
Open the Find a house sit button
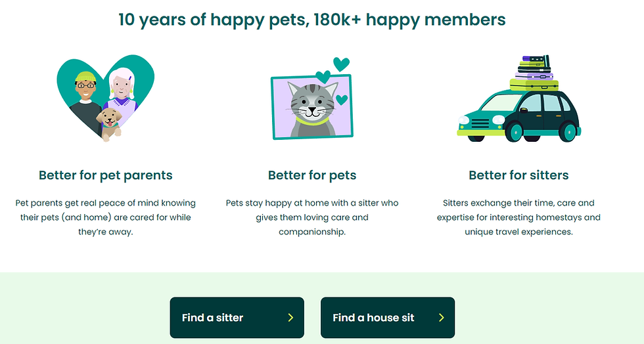click(x=388, y=318)
